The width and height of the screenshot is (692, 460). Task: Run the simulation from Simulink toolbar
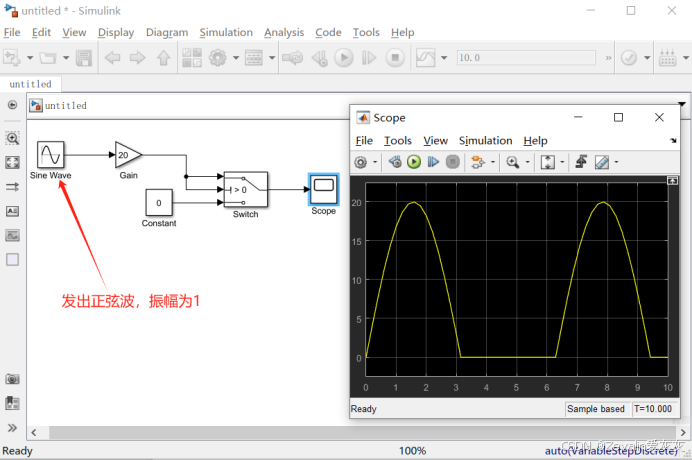(x=344, y=58)
